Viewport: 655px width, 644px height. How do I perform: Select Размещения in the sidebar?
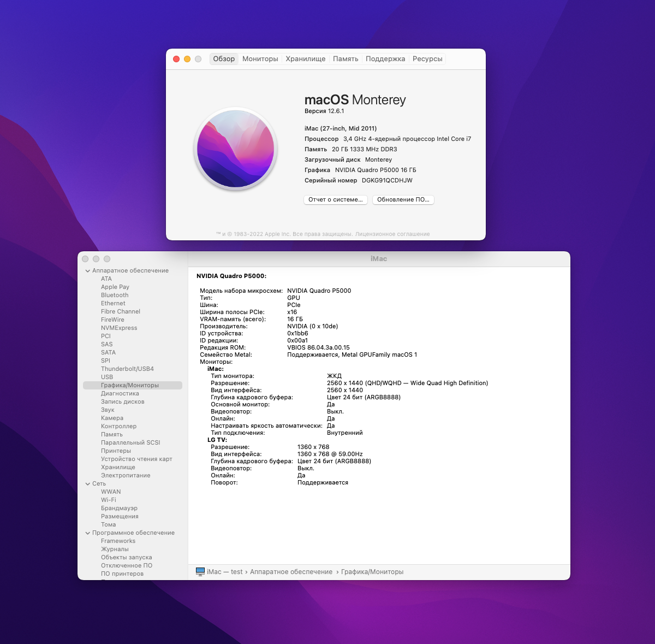coord(120,517)
